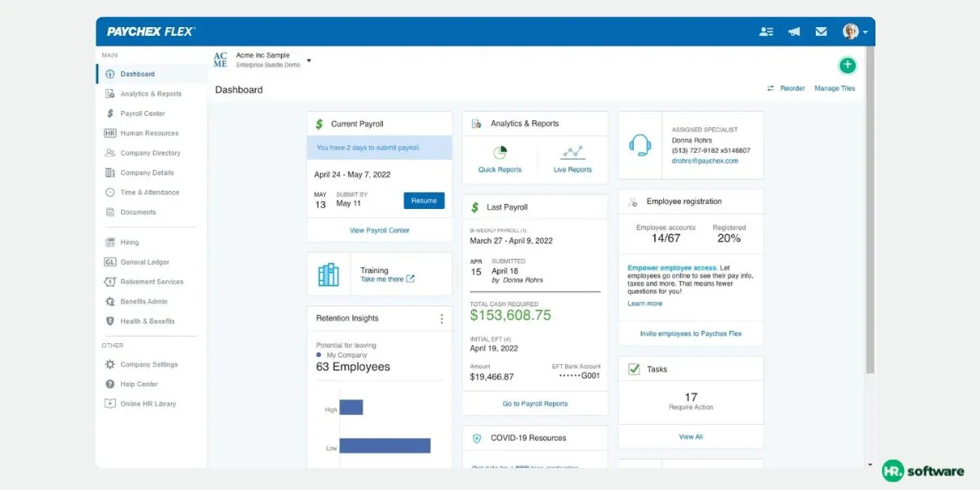This screenshot has height=490, width=980.
Task: Click the Low bar in retention chart
Action: pos(385,446)
